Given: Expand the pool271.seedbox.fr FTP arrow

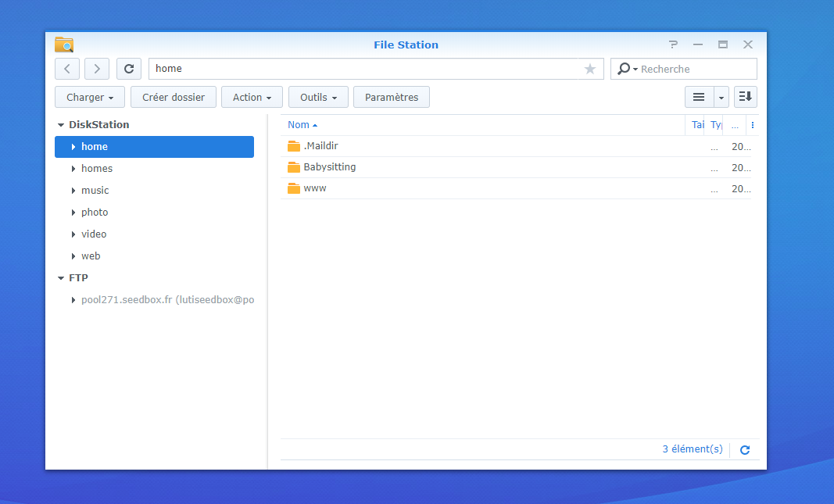Looking at the screenshot, I should (x=73, y=300).
